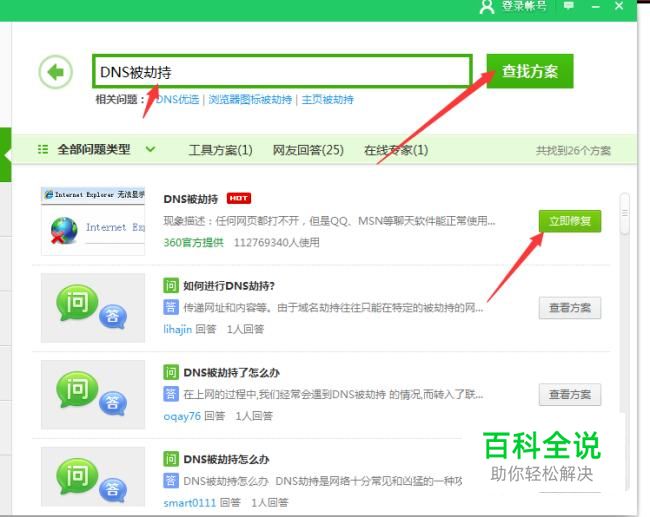
Task: Open the login account user icon
Action: tap(487, 7)
